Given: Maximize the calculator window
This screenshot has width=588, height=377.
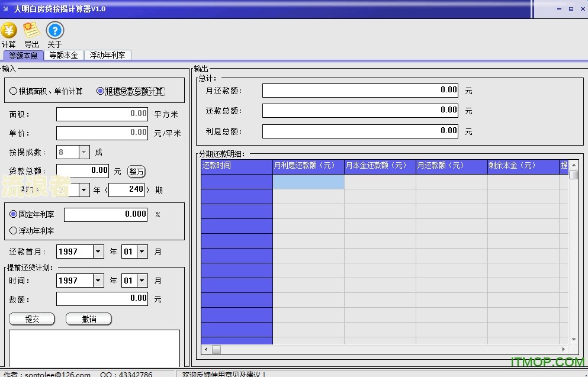Looking at the screenshot, I should point(571,9).
